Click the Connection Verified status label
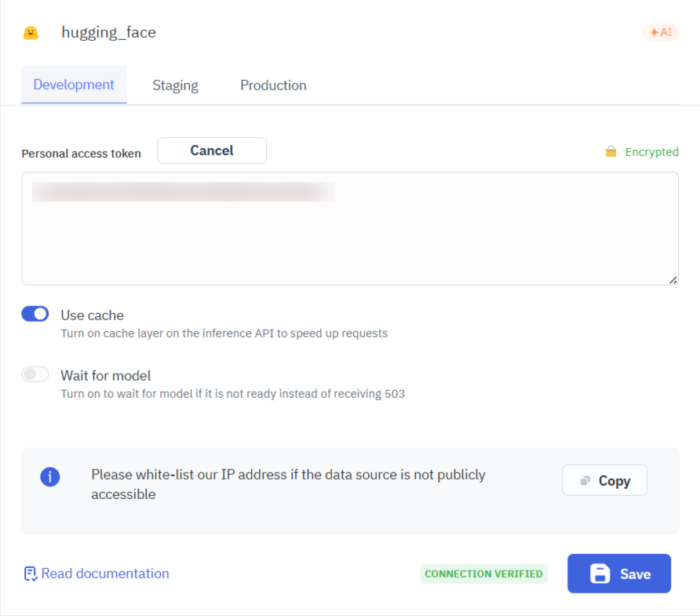700x616 pixels. point(483,574)
